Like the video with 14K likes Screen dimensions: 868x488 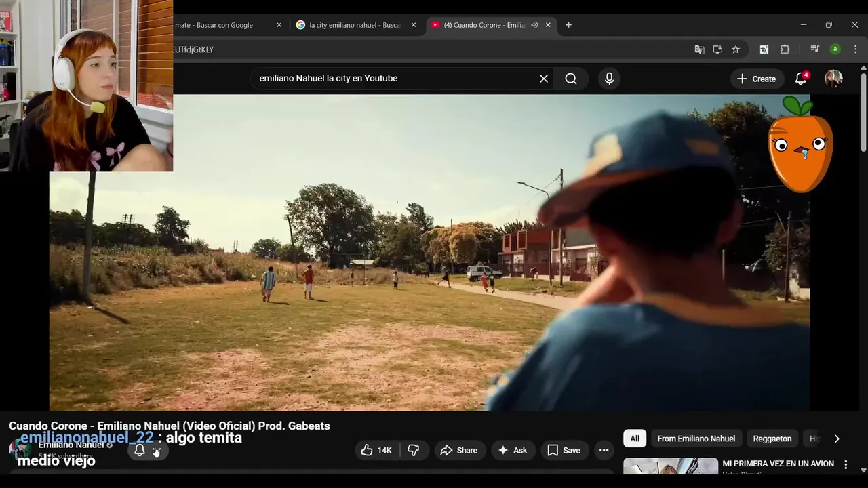[376, 450]
